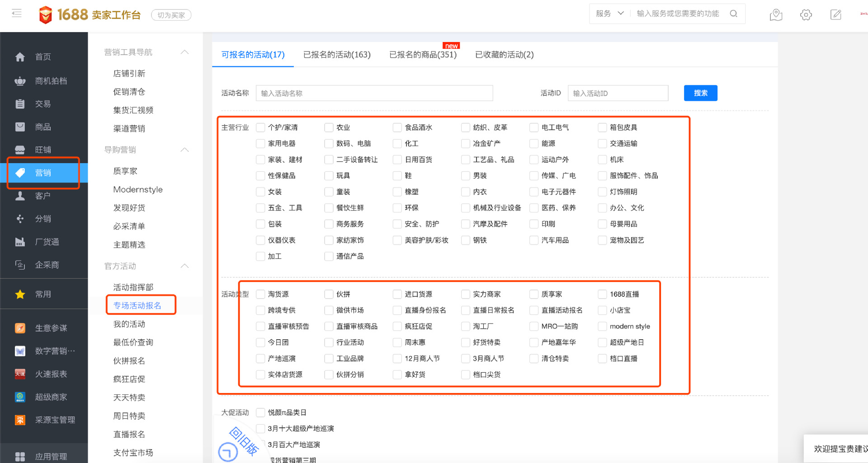Click the 1688 logo icon
The height and width of the screenshot is (463, 868).
tap(45, 15)
